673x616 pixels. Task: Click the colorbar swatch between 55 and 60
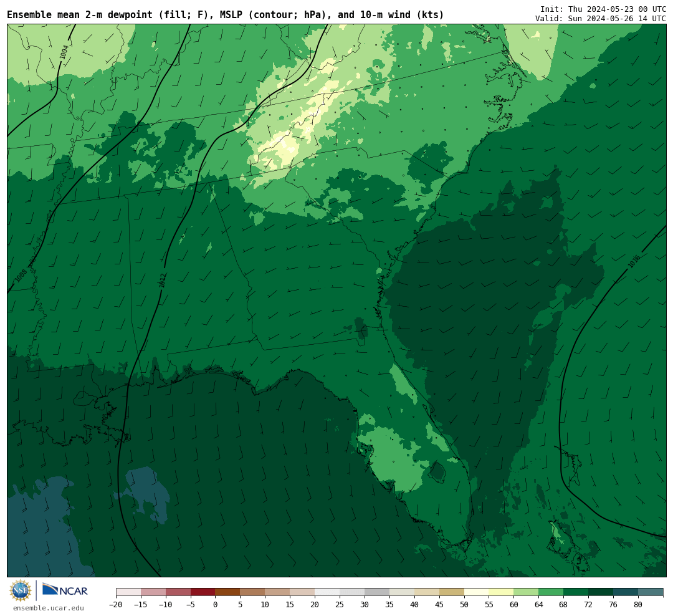tap(501, 592)
